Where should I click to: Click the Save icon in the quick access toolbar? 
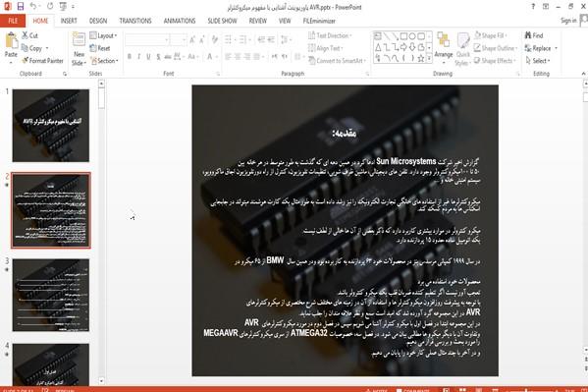pyautogui.click(x=21, y=6)
